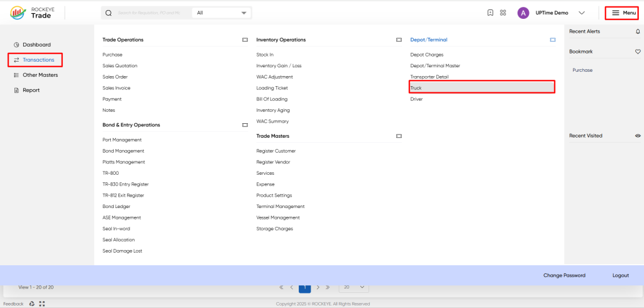The image size is (644, 308).
Task: Open Bond Management
Action: [123, 151]
